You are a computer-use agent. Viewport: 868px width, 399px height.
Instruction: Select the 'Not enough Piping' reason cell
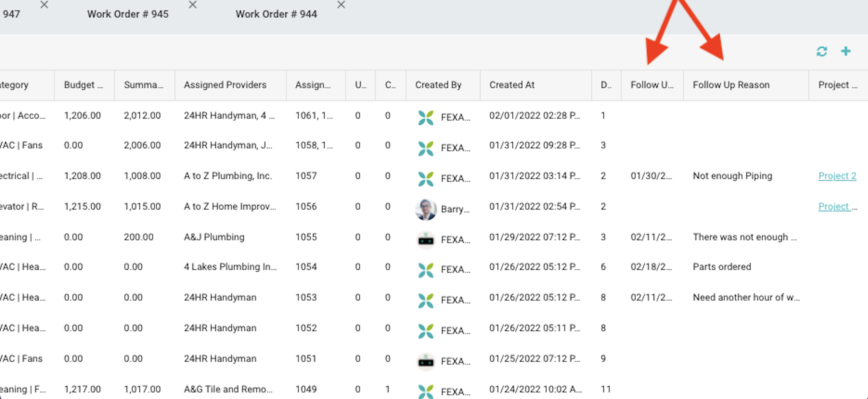pos(732,176)
